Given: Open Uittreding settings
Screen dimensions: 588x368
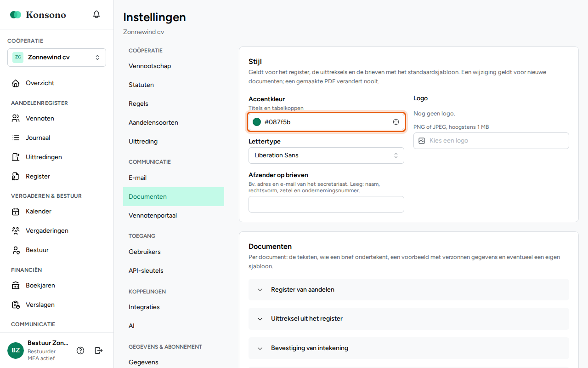Looking at the screenshot, I should click(x=174, y=142).
